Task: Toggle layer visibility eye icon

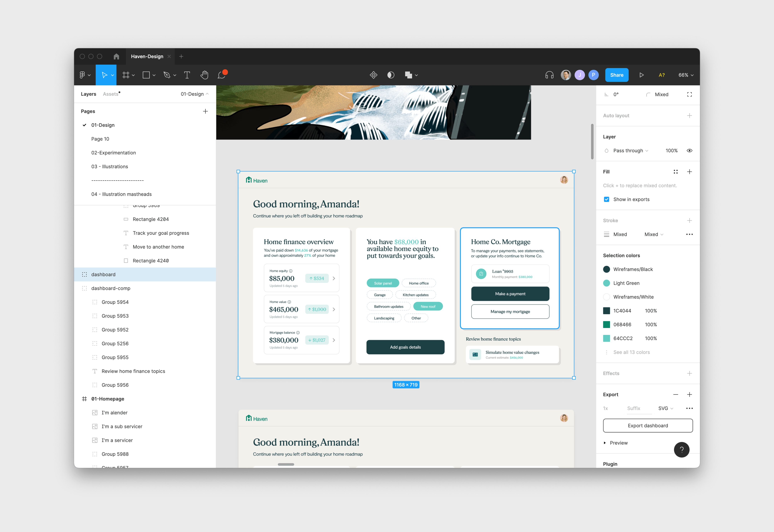Action: pyautogui.click(x=689, y=151)
